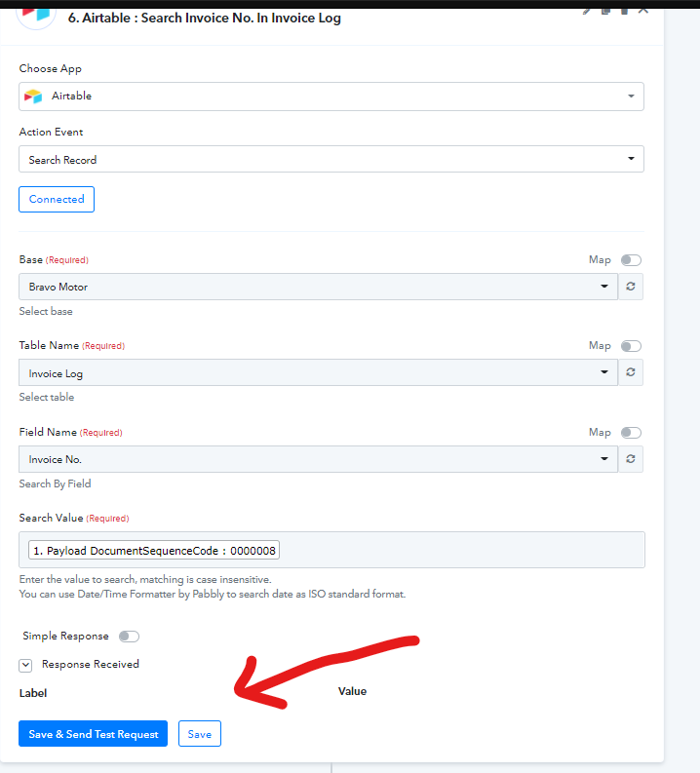Open the Choose App dropdown

[331, 97]
